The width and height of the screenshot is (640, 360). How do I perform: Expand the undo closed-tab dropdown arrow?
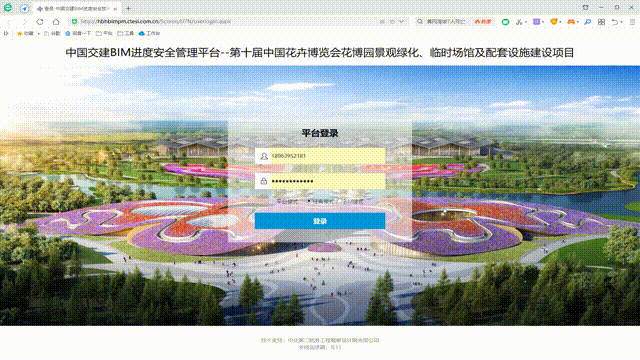pyautogui.click(x=621, y=22)
